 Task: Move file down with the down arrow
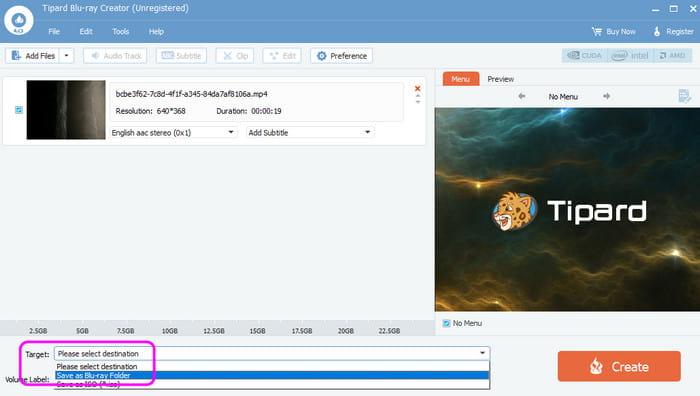click(418, 102)
